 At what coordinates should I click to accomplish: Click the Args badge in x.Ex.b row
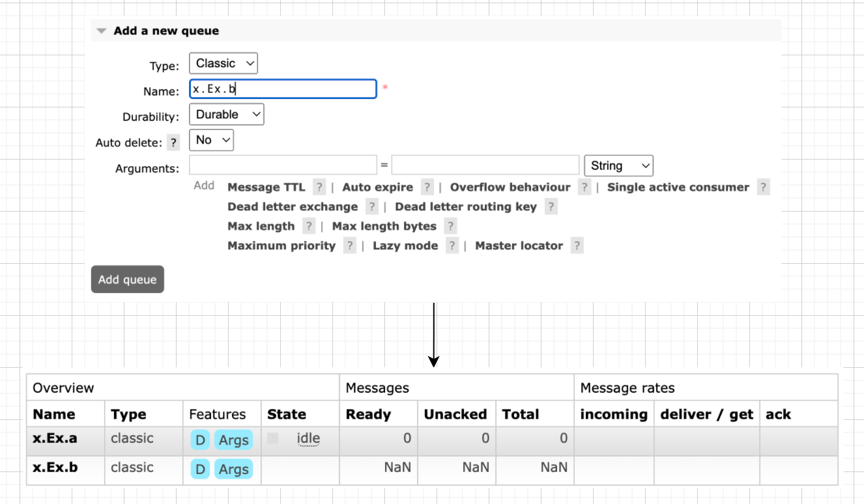tap(234, 469)
